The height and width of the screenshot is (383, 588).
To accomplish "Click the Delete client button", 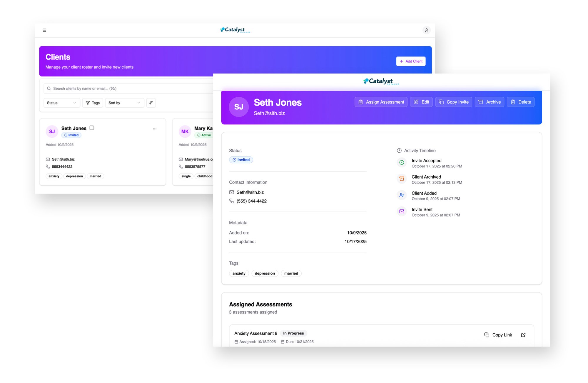I will click(520, 102).
